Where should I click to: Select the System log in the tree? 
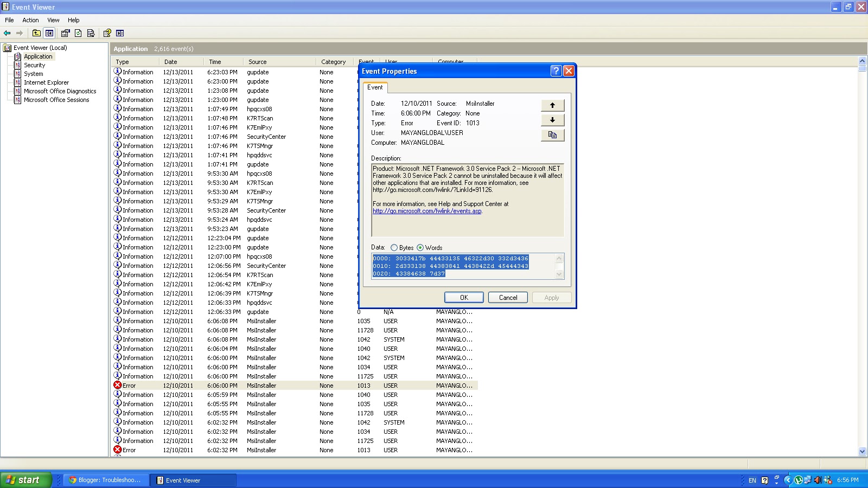pyautogui.click(x=33, y=74)
